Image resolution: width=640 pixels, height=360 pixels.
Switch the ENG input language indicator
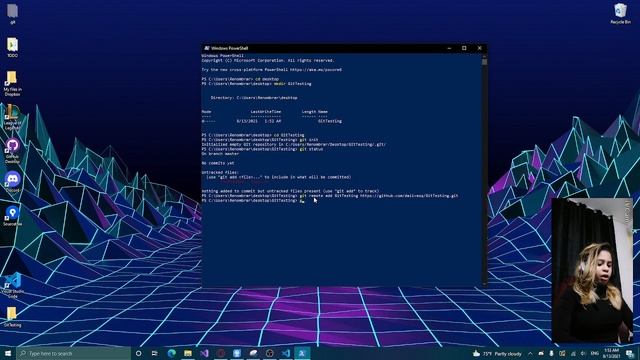[595, 353]
